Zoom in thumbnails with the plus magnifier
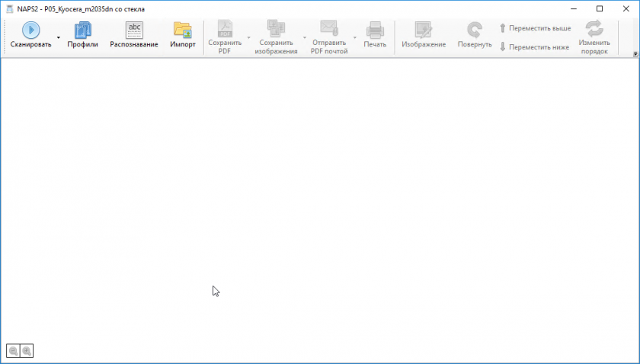Screen dimensions: 640x364 click(x=27, y=351)
